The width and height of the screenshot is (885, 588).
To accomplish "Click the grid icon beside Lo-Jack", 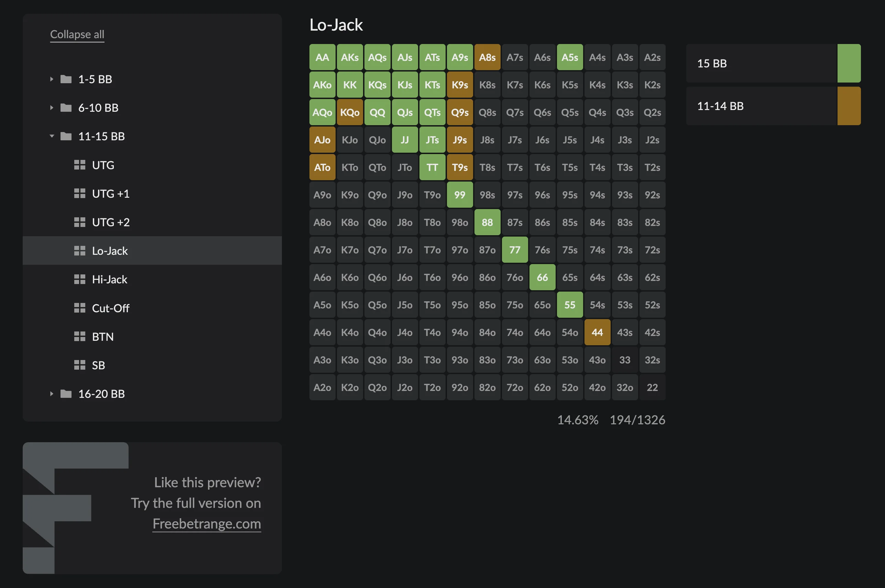I will 79,250.
